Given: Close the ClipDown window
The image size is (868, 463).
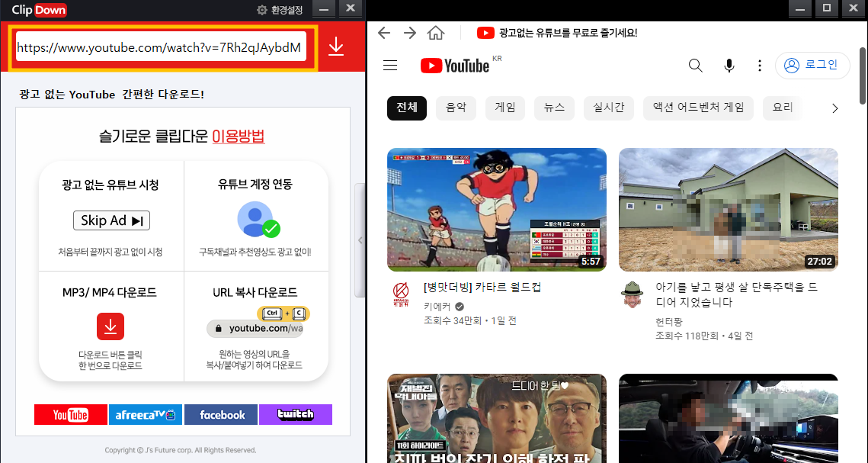Looking at the screenshot, I should click(351, 8).
